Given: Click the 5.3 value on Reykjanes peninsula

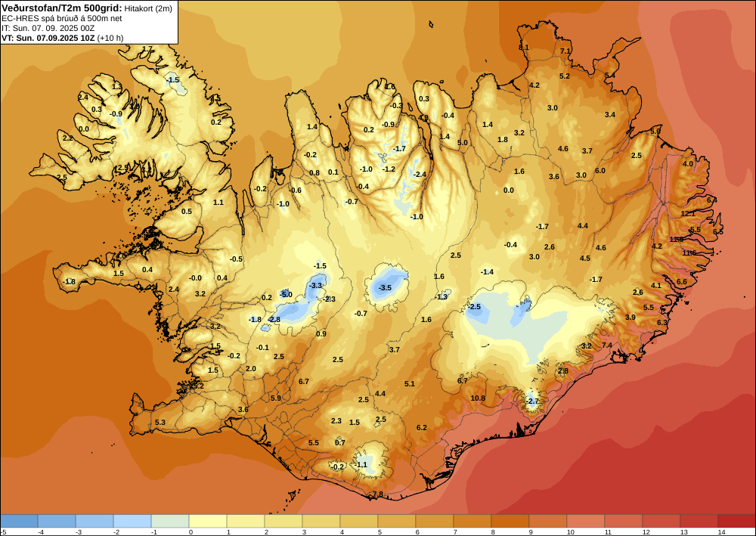Looking at the screenshot, I should [160, 423].
